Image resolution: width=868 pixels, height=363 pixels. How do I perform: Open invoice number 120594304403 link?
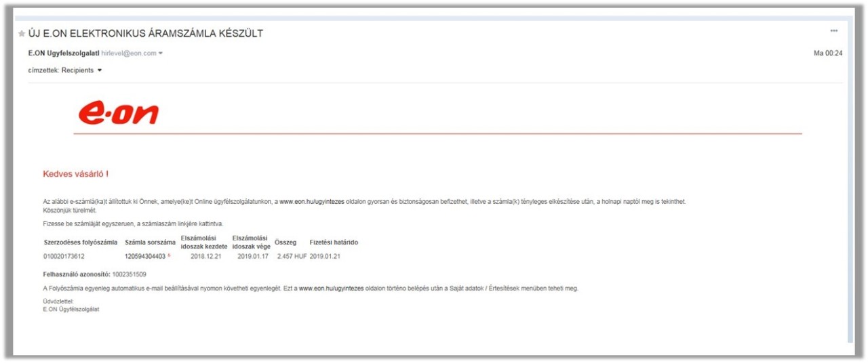click(144, 257)
